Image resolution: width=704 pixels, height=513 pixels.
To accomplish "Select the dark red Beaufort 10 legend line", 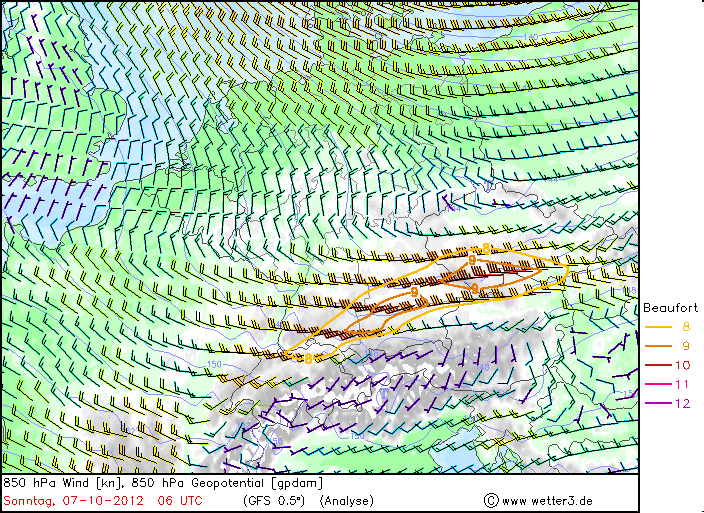I will click(x=658, y=365).
